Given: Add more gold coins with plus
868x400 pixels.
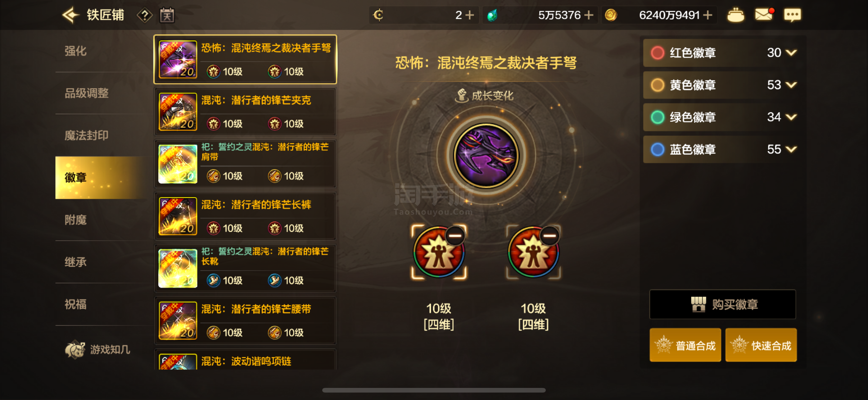Looking at the screenshot, I should point(708,15).
